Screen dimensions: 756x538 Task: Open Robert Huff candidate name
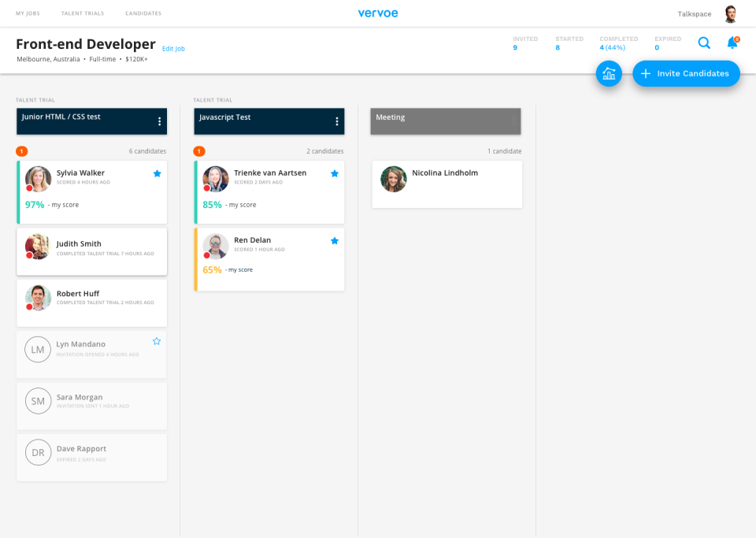click(78, 294)
